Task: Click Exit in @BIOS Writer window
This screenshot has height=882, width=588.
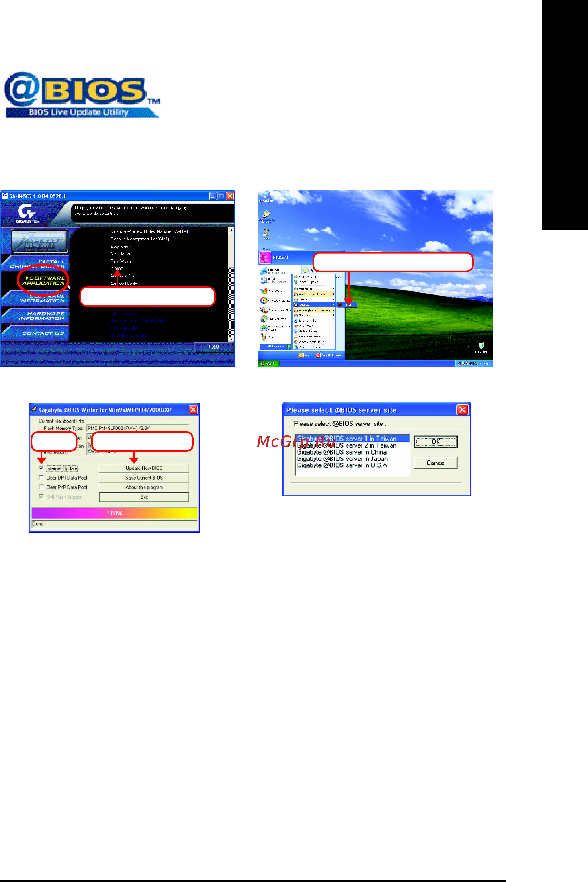Action: click(144, 497)
